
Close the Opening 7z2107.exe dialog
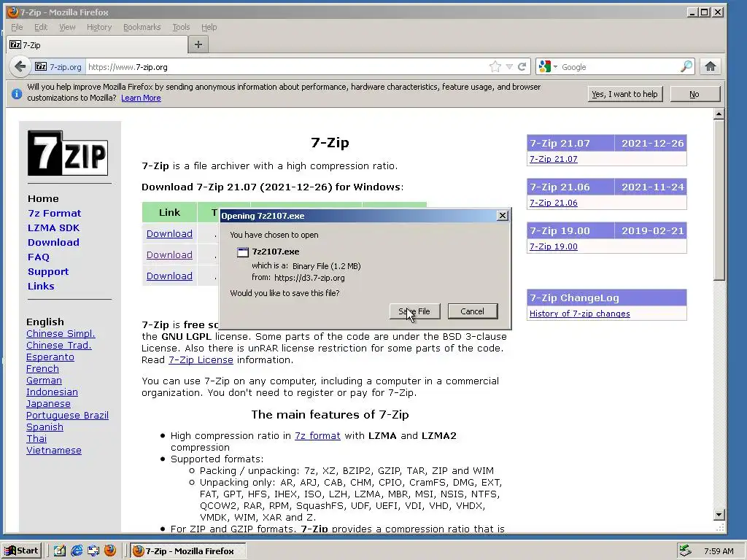(x=502, y=216)
